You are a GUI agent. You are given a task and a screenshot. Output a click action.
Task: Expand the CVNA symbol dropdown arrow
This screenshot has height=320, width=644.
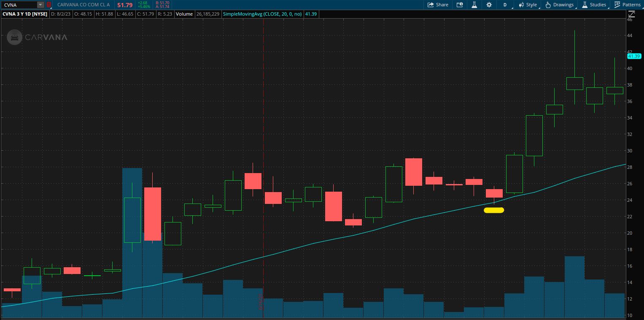(x=40, y=5)
